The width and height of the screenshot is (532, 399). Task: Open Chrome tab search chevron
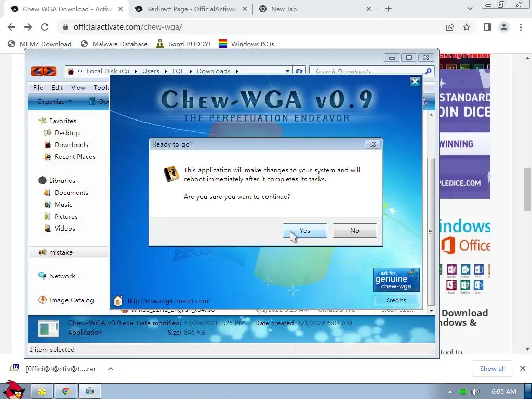pos(470,9)
